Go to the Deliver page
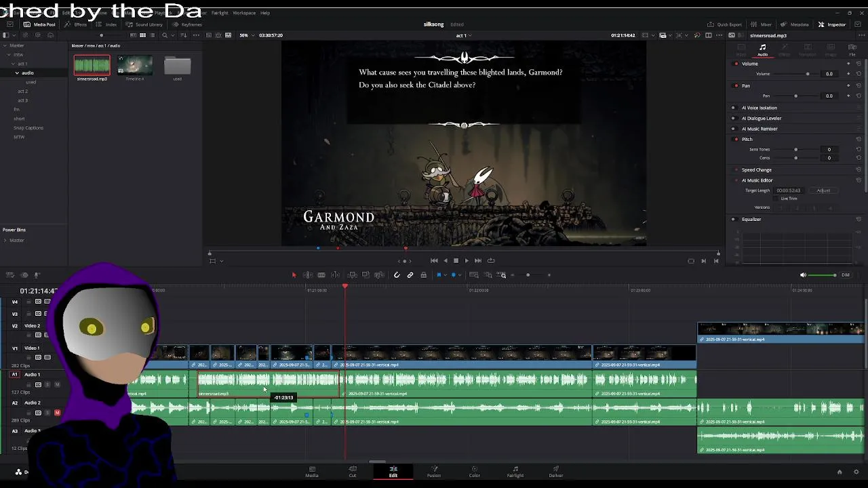This screenshot has height=488, width=868. pyautogui.click(x=556, y=470)
